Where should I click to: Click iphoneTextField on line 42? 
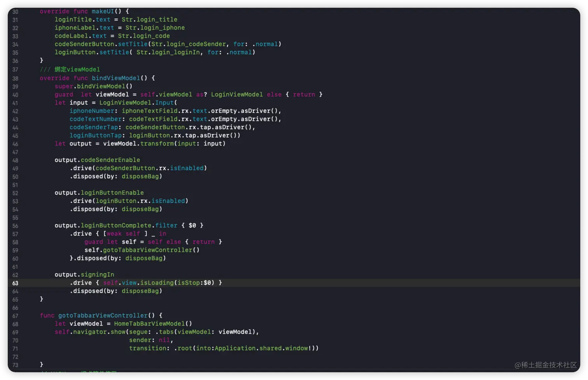point(150,111)
